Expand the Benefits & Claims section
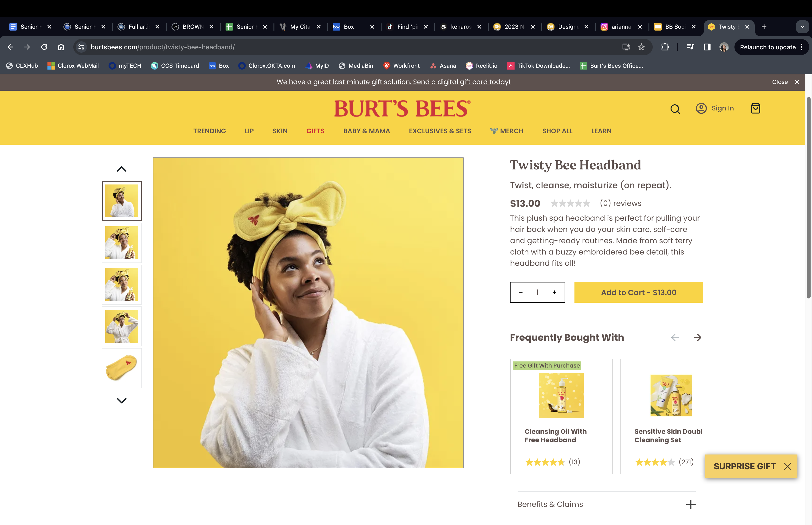The width and height of the screenshot is (812, 525). pyautogui.click(x=606, y=504)
